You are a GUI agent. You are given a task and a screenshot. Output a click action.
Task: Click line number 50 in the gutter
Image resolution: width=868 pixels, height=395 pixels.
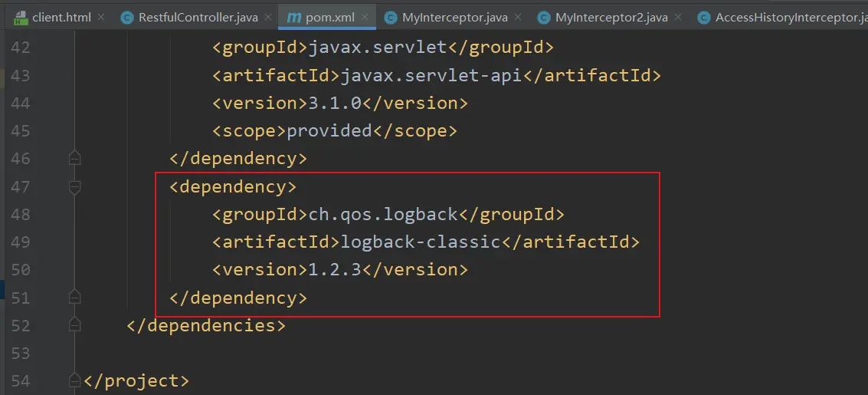(20, 270)
